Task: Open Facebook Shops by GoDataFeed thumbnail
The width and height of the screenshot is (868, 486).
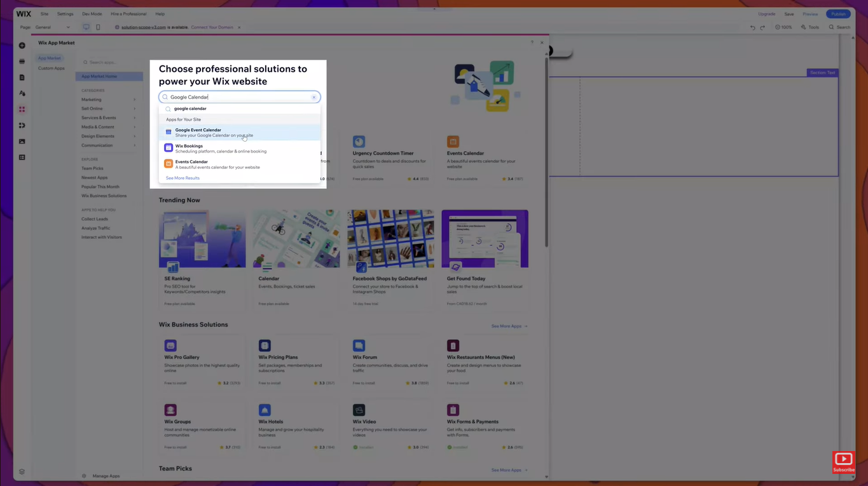Action: [390, 239]
